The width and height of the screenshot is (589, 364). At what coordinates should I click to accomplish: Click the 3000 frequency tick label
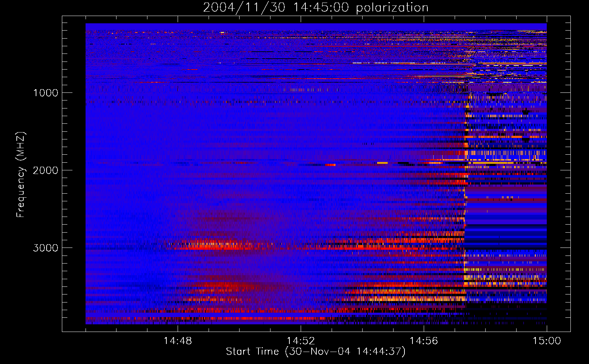[x=46, y=248]
